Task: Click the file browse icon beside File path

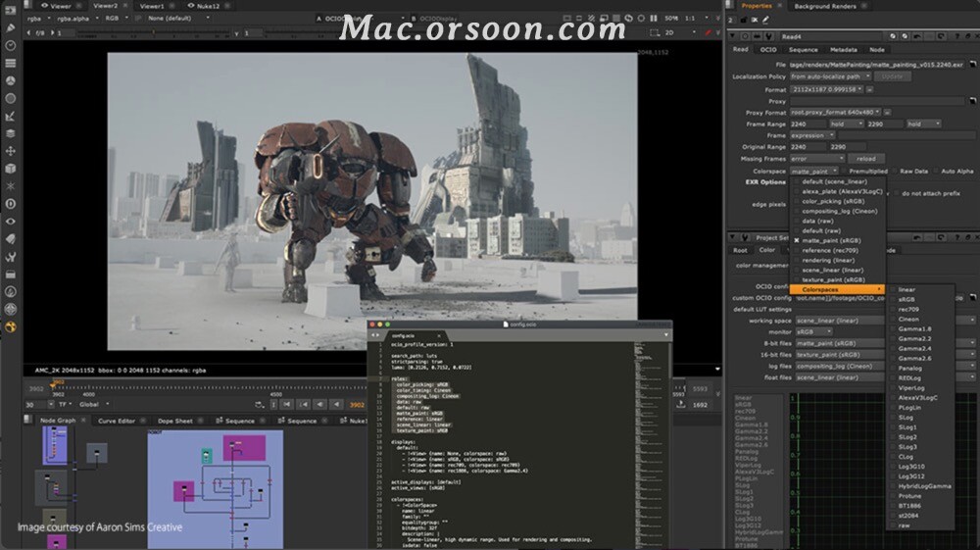Action: click(x=972, y=65)
